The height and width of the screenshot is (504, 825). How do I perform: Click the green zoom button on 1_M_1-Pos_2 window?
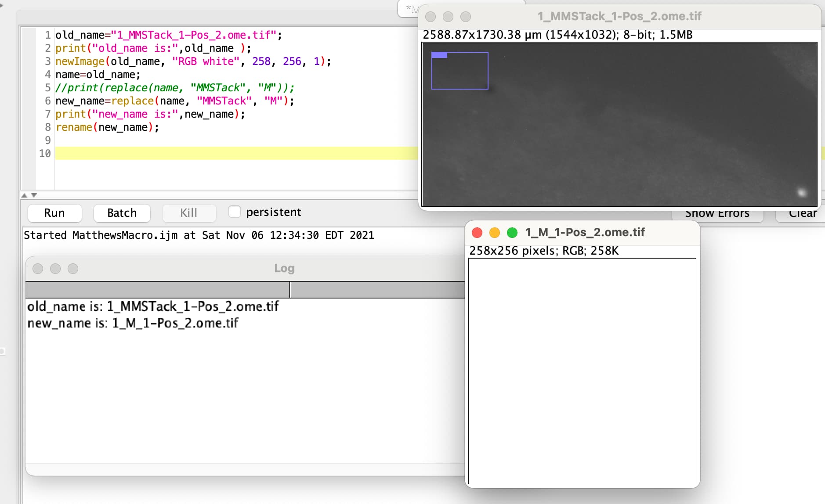(512, 233)
